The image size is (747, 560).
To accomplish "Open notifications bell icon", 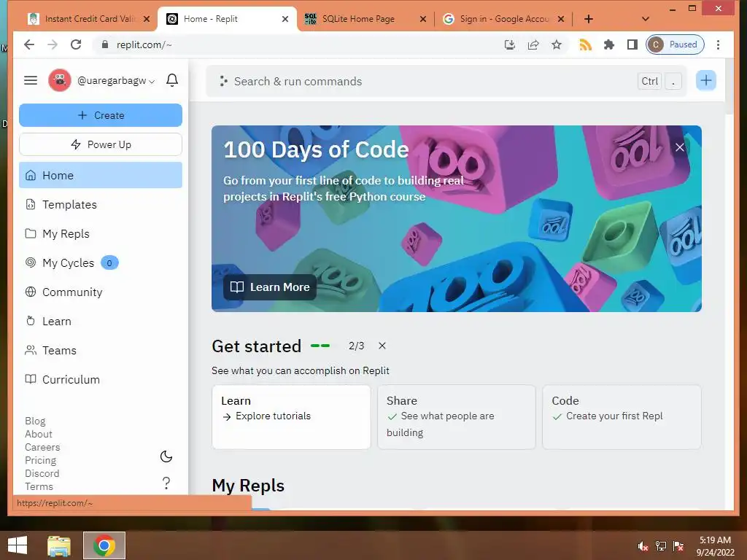I will click(x=172, y=80).
